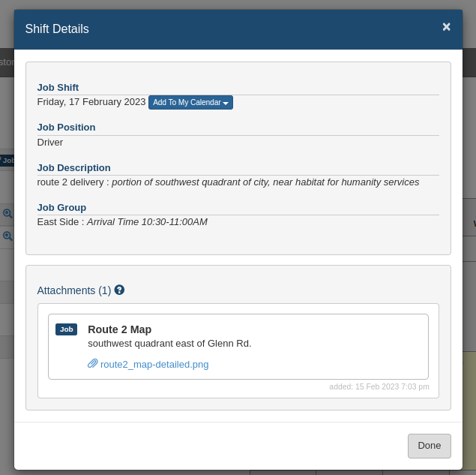Click the added 15 Feb 2023 timestamp
476x475 pixels.
click(x=379, y=386)
